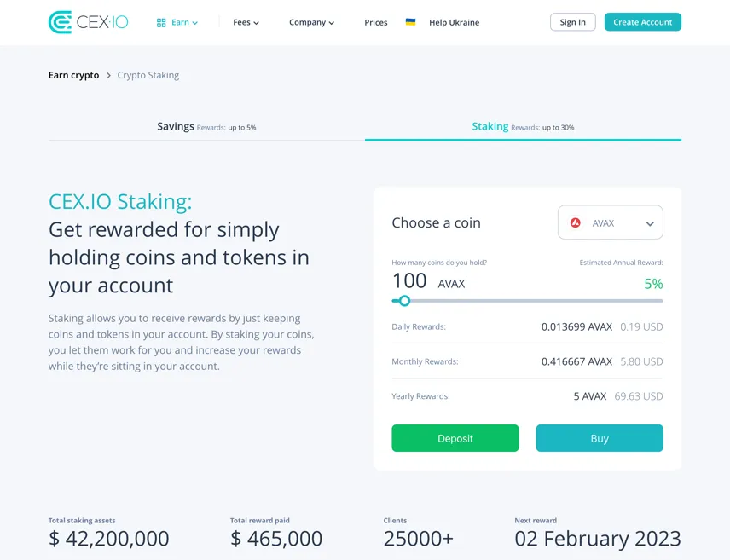
Task: Click the Sign In button
Action: [572, 22]
